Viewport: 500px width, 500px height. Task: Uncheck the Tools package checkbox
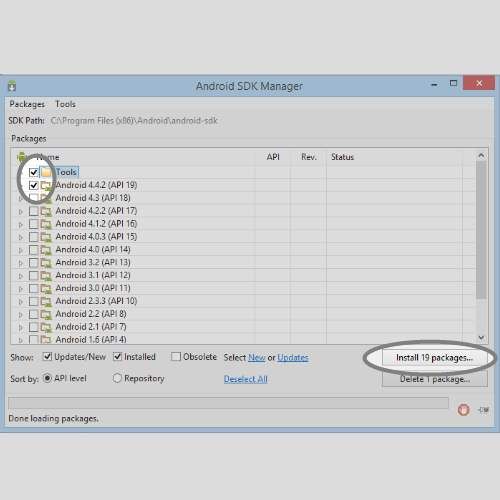click(x=34, y=172)
